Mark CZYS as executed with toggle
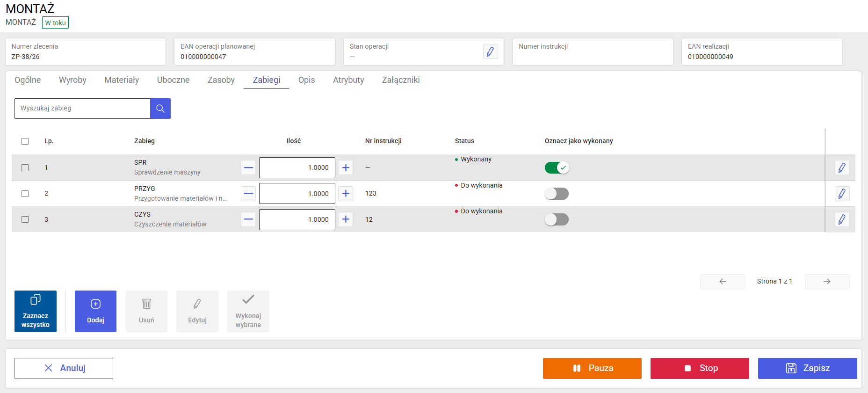This screenshot has width=868, height=393. coord(557,219)
